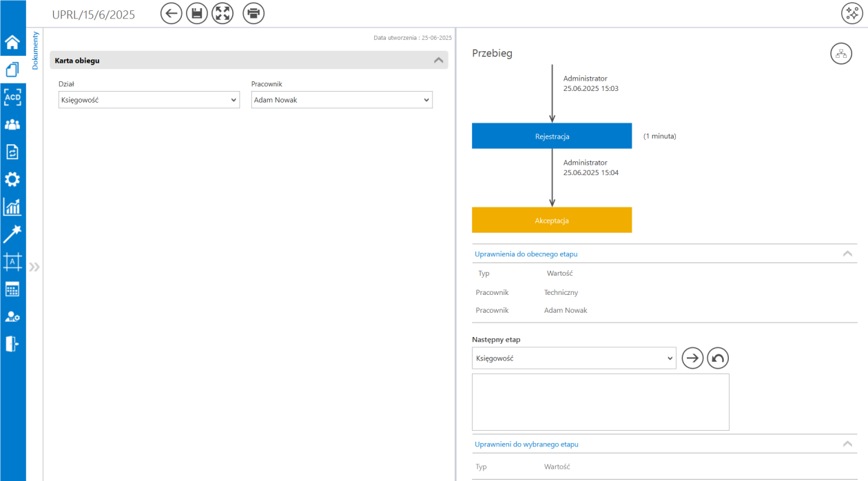Click the comment text area below Następny etap
Viewport: 868px width, 481px height.
click(601, 402)
